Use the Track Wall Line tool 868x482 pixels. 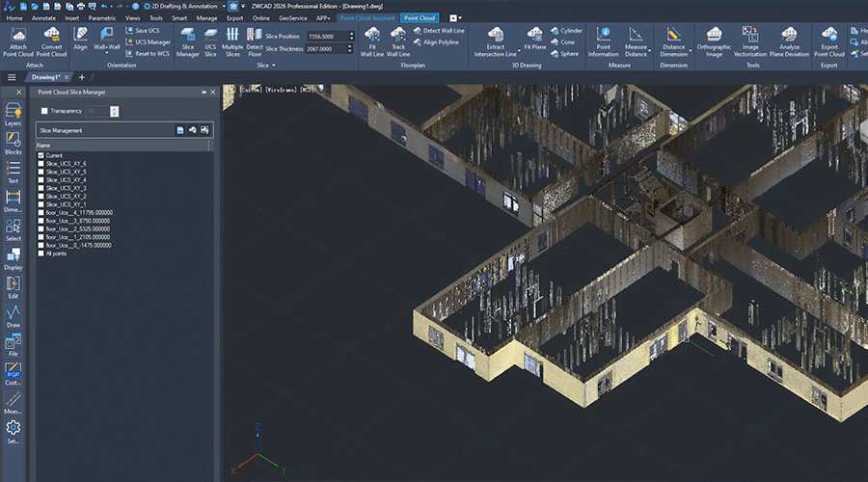pyautogui.click(x=398, y=42)
